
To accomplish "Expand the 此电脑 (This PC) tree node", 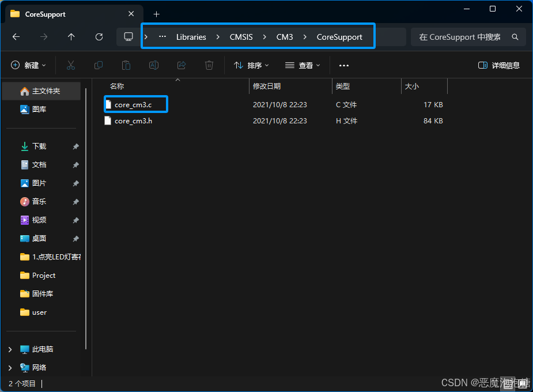I will pyautogui.click(x=10, y=349).
